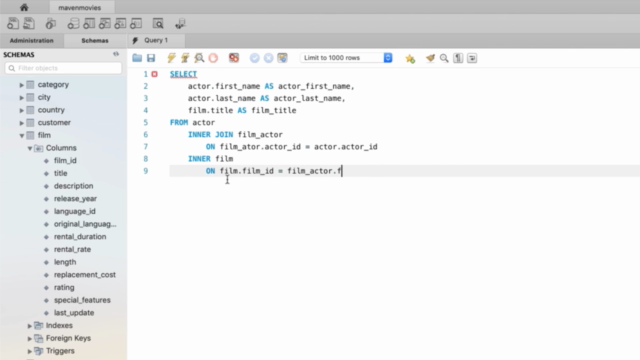This screenshot has height=360, width=640.
Task: Toggle auto-commit mode
Action: click(282, 58)
